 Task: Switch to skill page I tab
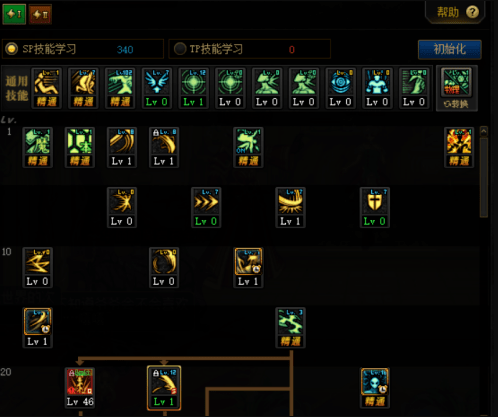pyautogui.click(x=14, y=14)
